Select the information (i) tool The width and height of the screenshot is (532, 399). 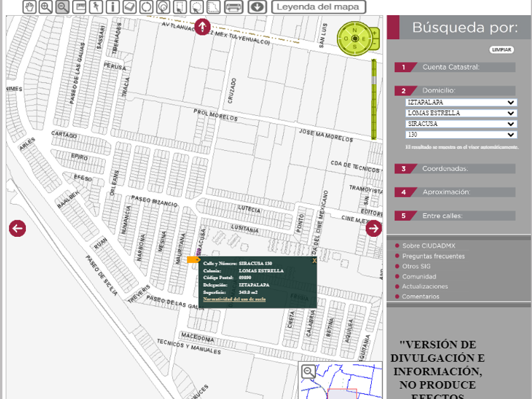[x=113, y=7]
